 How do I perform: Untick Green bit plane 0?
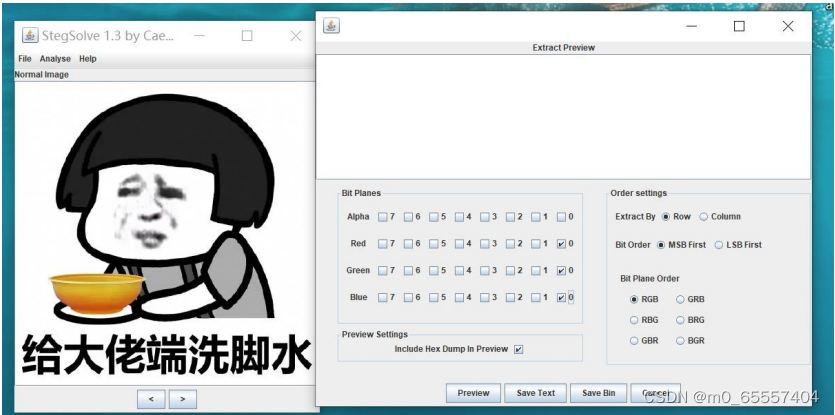[561, 271]
